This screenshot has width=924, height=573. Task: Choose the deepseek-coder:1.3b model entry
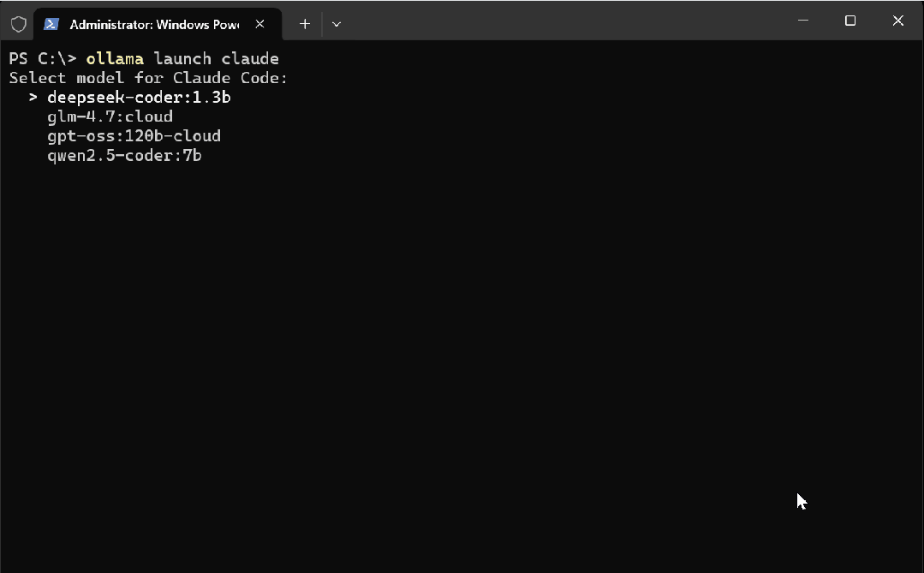pos(139,98)
